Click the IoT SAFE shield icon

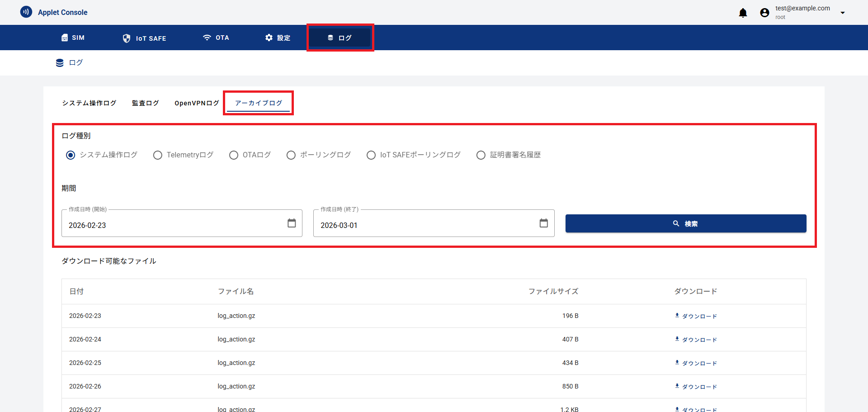127,38
